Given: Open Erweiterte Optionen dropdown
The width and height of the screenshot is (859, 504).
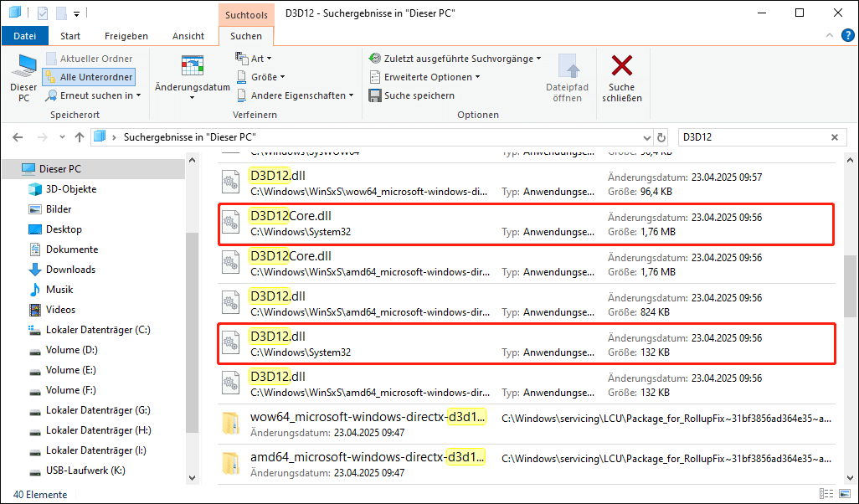Looking at the screenshot, I should pyautogui.click(x=424, y=77).
